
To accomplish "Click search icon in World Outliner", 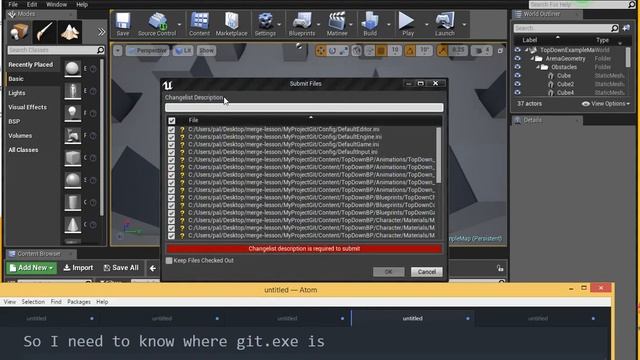I will 615,28.
